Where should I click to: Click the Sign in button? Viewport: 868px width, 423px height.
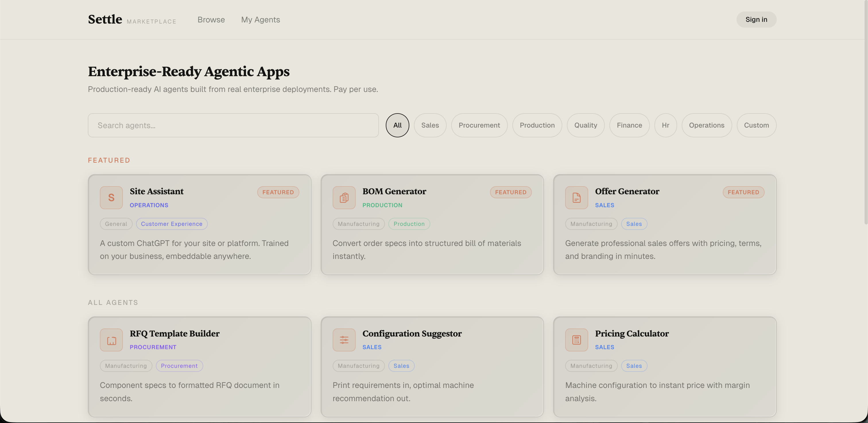pos(756,20)
